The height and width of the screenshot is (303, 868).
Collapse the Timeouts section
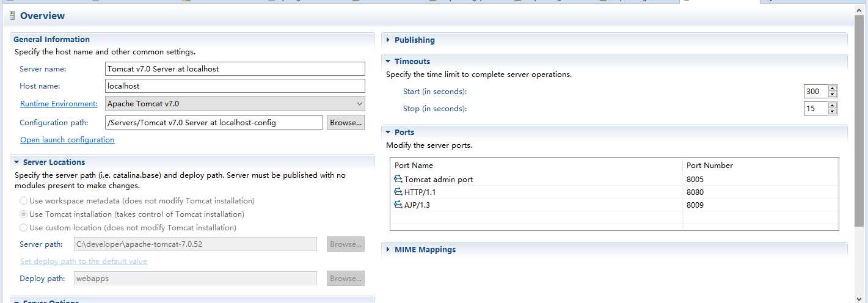coord(388,61)
